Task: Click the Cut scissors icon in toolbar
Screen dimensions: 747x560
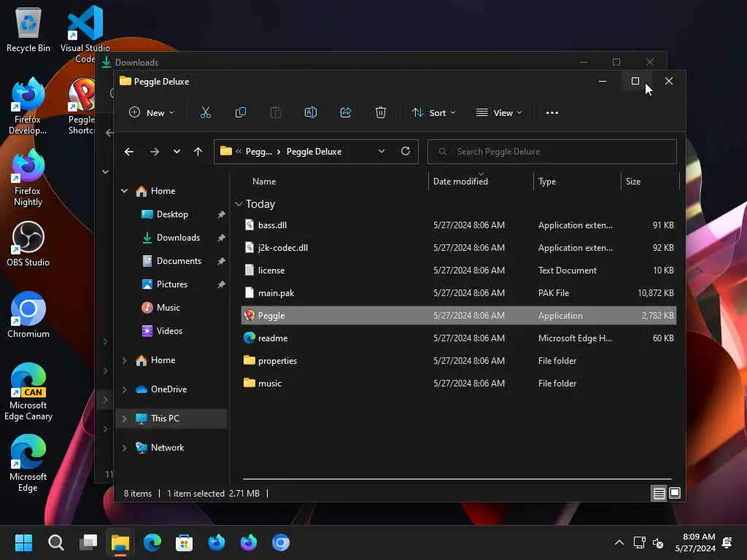Action: 205,113
